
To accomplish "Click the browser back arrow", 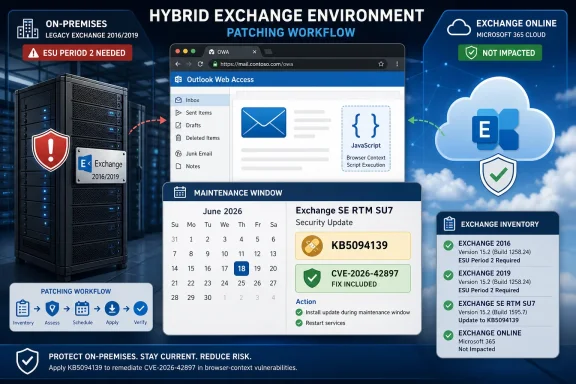I will (x=178, y=64).
